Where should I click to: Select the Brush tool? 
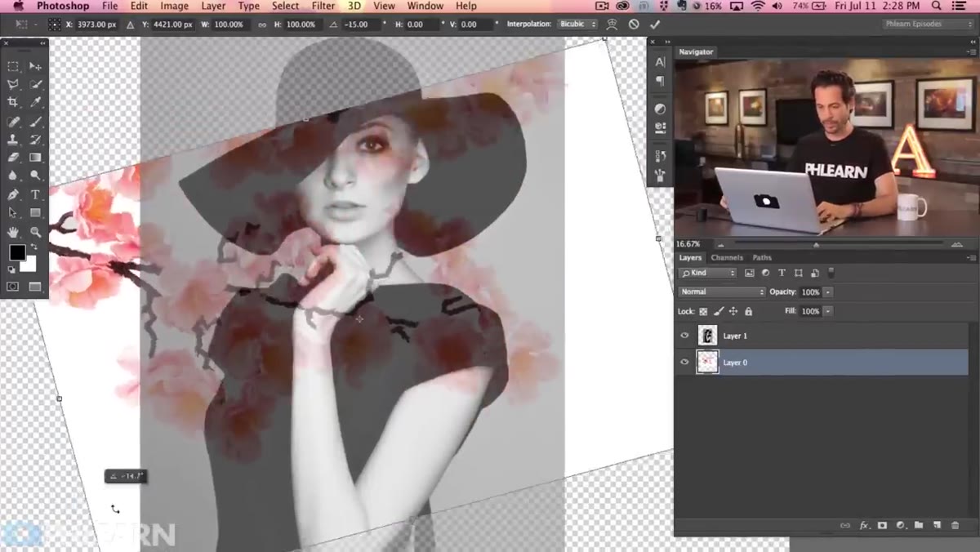click(36, 122)
